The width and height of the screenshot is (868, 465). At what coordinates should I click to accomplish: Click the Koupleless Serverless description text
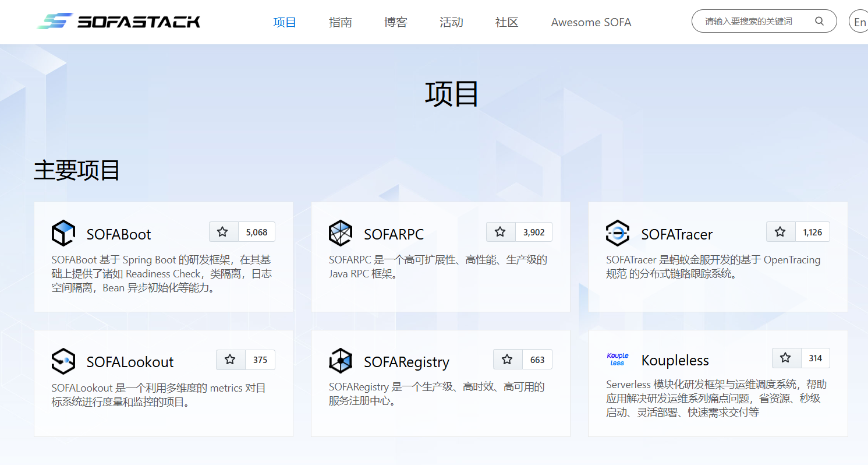[x=716, y=398]
